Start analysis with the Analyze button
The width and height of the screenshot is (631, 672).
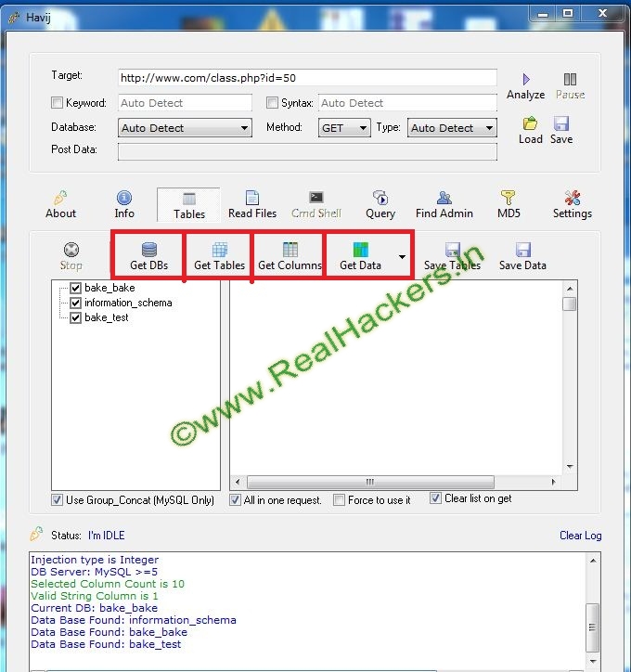pyautogui.click(x=525, y=86)
